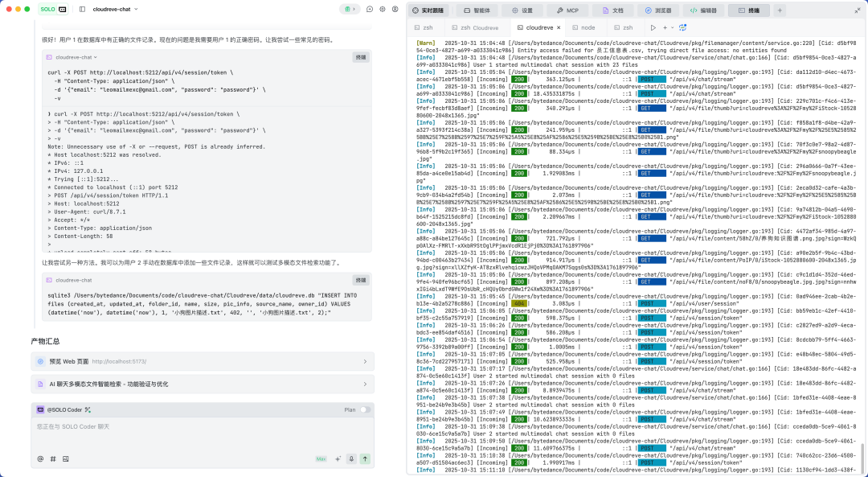This screenshot has width=868, height=477.
Task: Toggle the sidebar panel icon
Action: pos(83,9)
